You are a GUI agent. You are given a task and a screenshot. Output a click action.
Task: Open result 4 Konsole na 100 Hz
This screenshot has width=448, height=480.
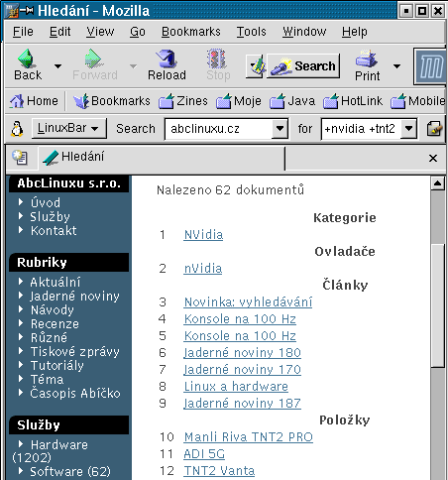pos(240,319)
